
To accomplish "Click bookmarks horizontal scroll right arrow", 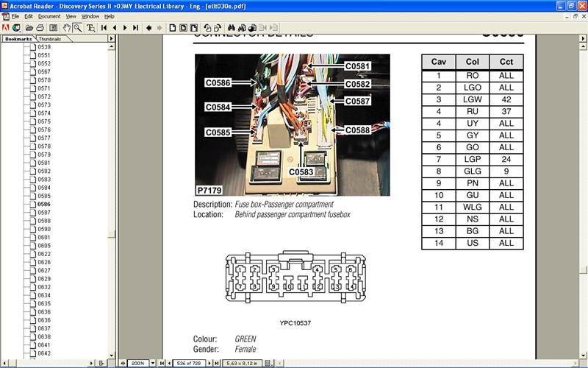I will coord(91,363).
